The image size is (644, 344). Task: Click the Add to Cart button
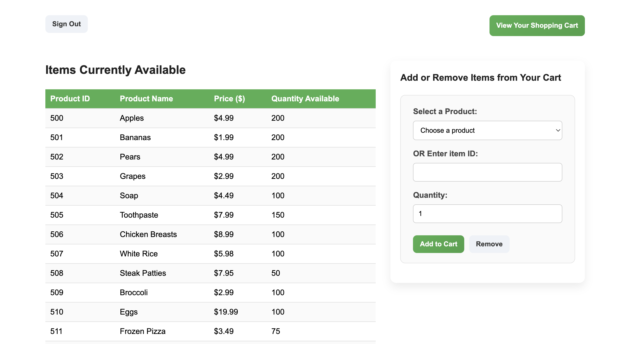point(438,244)
